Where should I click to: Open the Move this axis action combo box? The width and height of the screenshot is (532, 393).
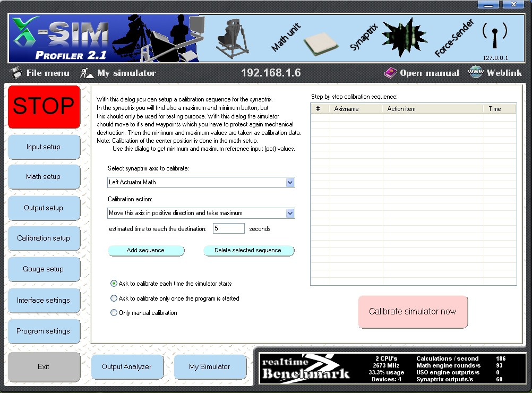point(201,213)
